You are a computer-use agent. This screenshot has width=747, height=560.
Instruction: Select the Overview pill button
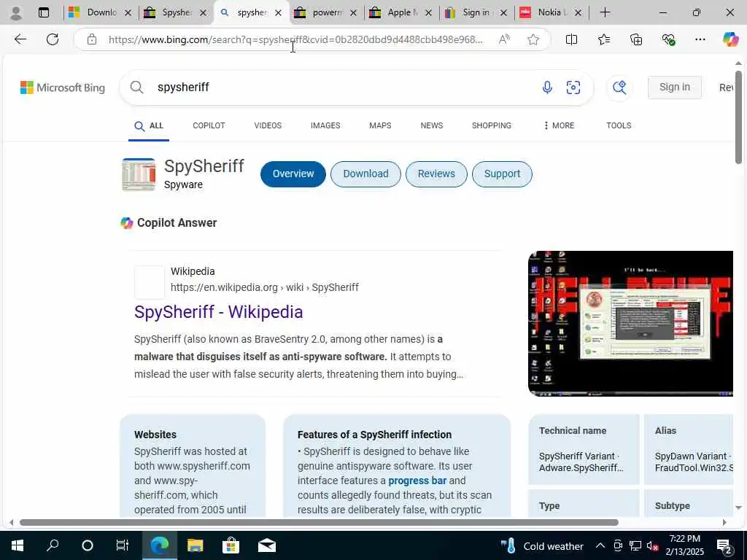pos(293,174)
